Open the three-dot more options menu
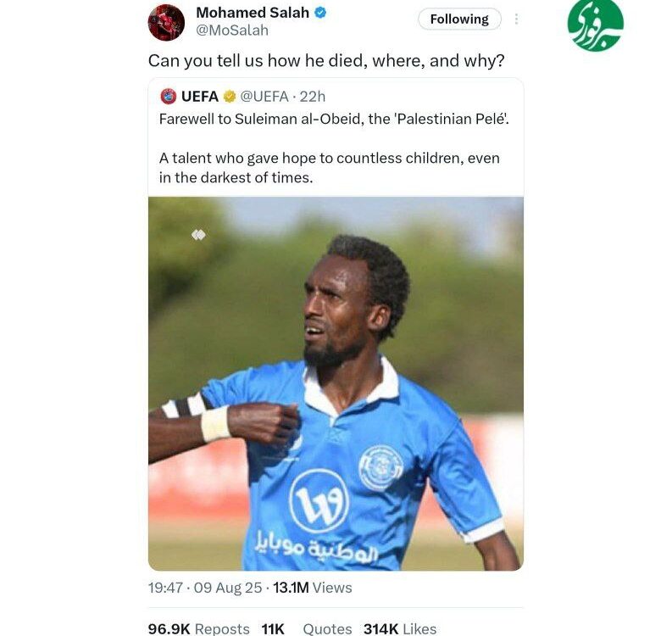Screen dimensions: 672x636 coord(516,19)
